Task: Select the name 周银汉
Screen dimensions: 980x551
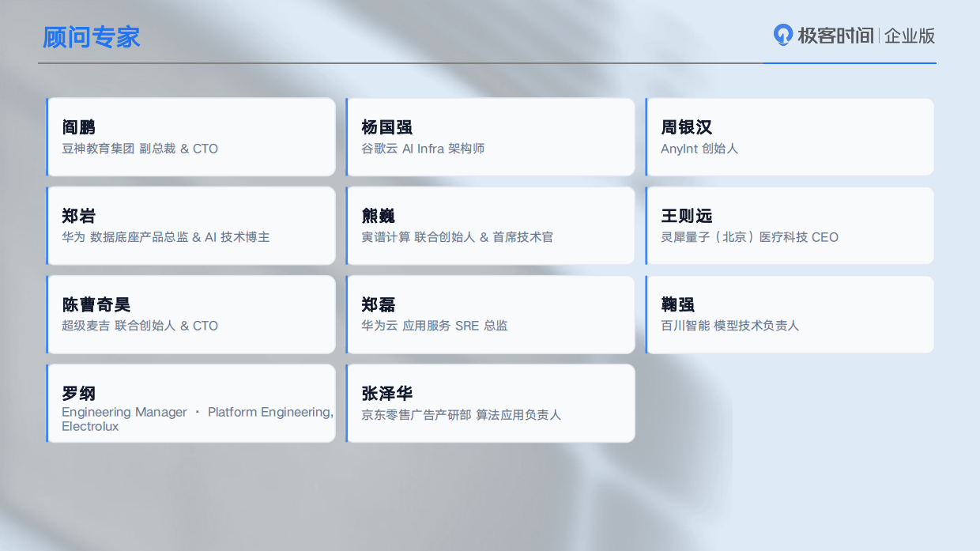Action: tap(687, 127)
